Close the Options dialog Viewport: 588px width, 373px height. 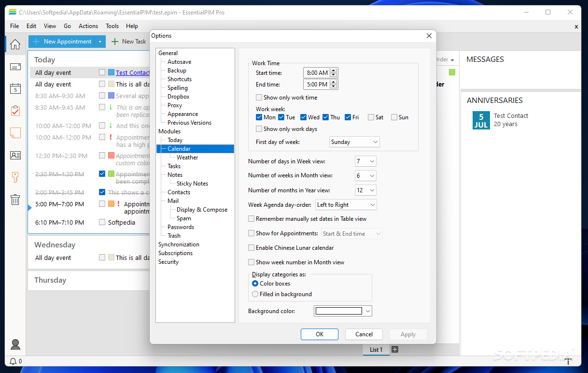tap(429, 36)
